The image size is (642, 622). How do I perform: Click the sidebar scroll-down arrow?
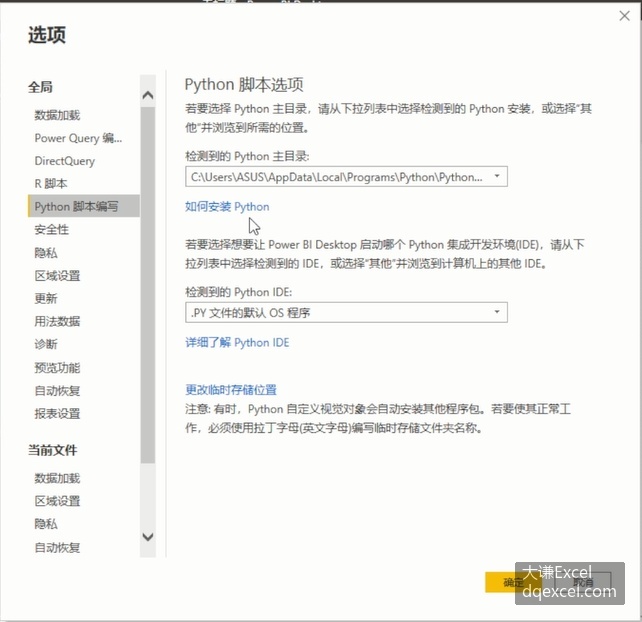pos(148,536)
